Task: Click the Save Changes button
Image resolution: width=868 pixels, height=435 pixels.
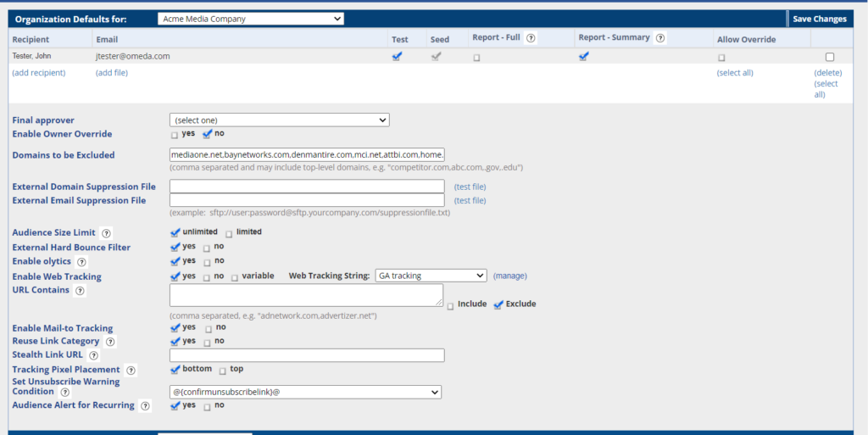Action: [820, 19]
